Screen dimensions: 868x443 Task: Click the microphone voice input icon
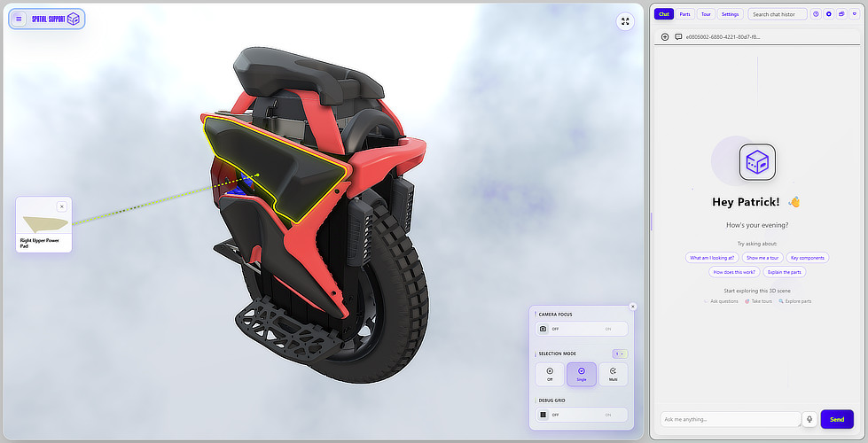[x=809, y=419]
